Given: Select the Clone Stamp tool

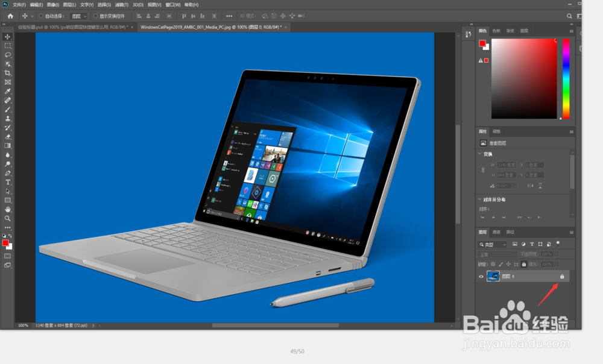Looking at the screenshot, I should (x=7, y=118).
